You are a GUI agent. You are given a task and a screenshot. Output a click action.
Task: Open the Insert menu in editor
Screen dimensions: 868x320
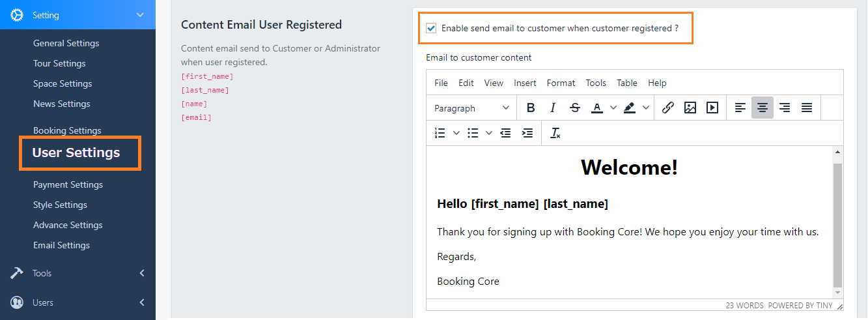(x=525, y=83)
